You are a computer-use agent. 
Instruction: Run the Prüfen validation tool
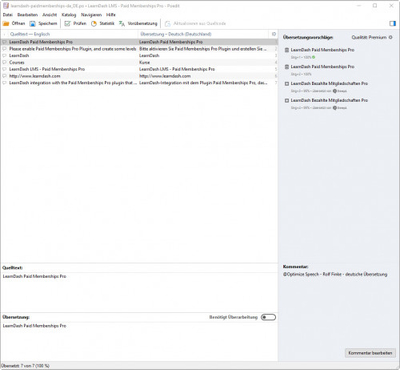[x=76, y=23]
